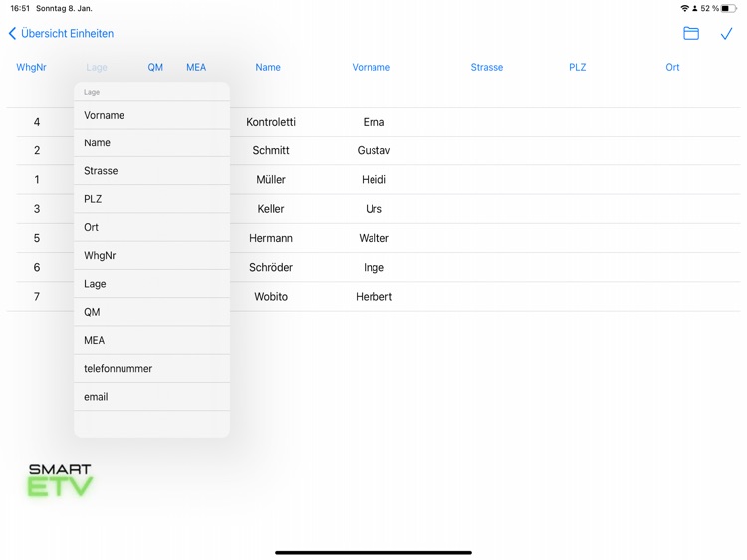Choose email from the popup menu

[x=152, y=396]
